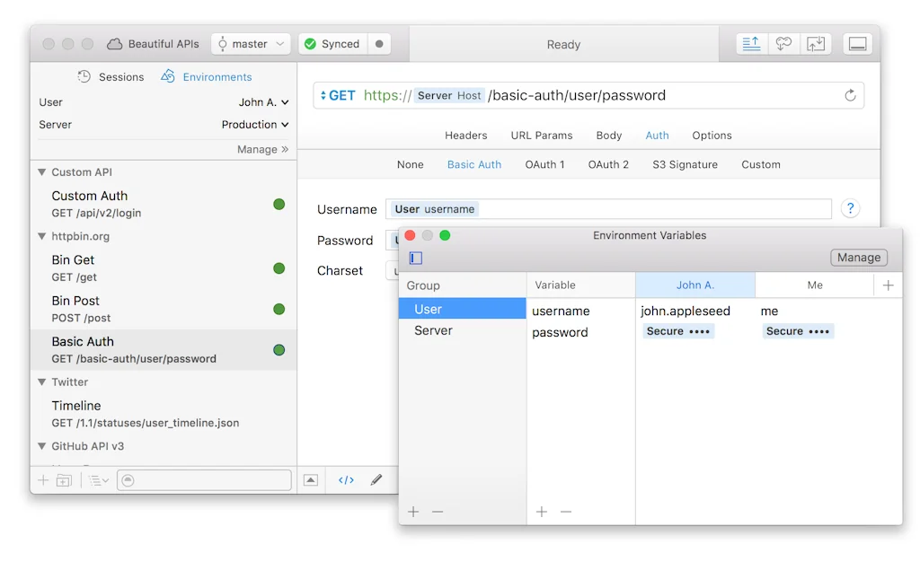Click the new group folder icon
Viewport: 920px width, 588px height.
(x=64, y=480)
